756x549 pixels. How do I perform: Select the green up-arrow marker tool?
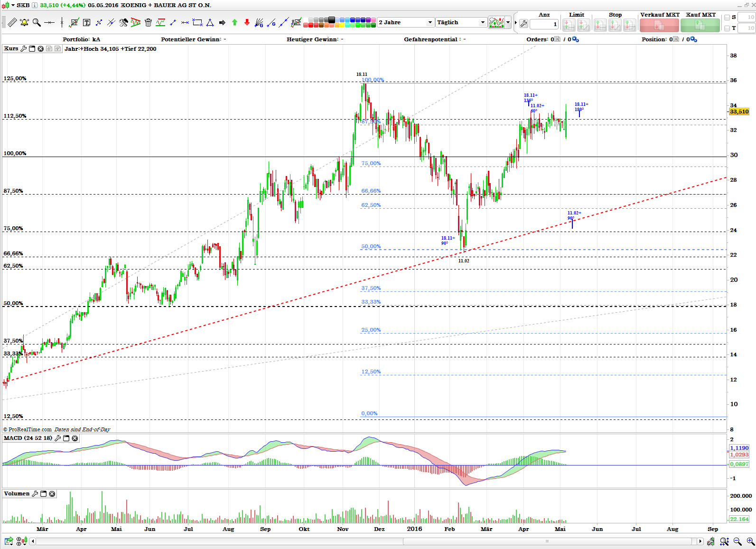coord(234,22)
